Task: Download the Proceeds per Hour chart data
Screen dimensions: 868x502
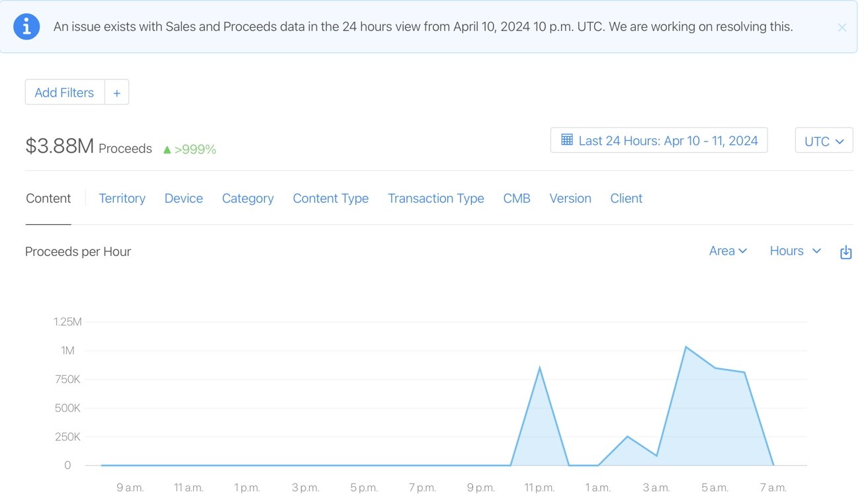Action: [846, 252]
